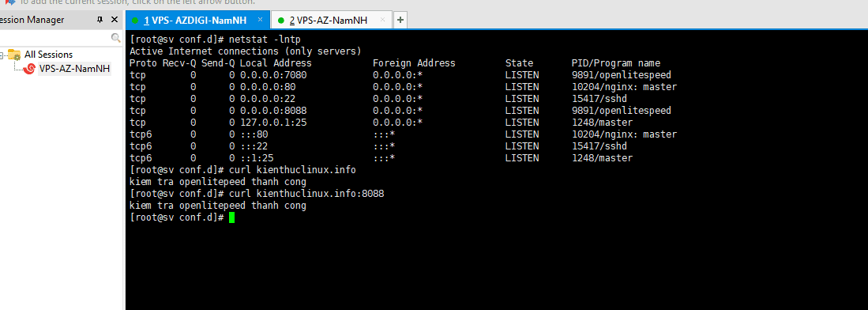Viewport: 868px width, 310px height.
Task: Click '9891/openlitespeed' in the 7080 row
Action: click(621, 75)
